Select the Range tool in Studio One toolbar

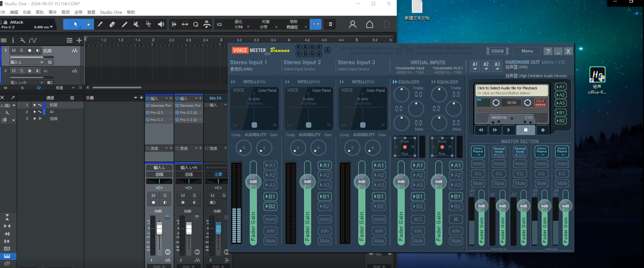tap(88, 24)
